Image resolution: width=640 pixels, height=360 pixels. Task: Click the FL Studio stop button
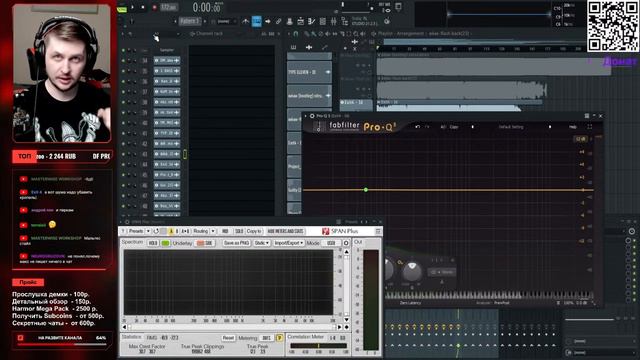143,7
